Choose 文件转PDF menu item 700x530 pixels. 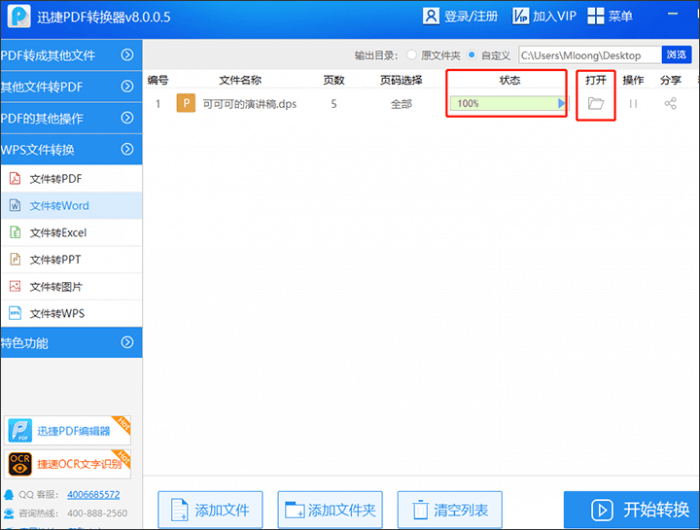click(71, 179)
